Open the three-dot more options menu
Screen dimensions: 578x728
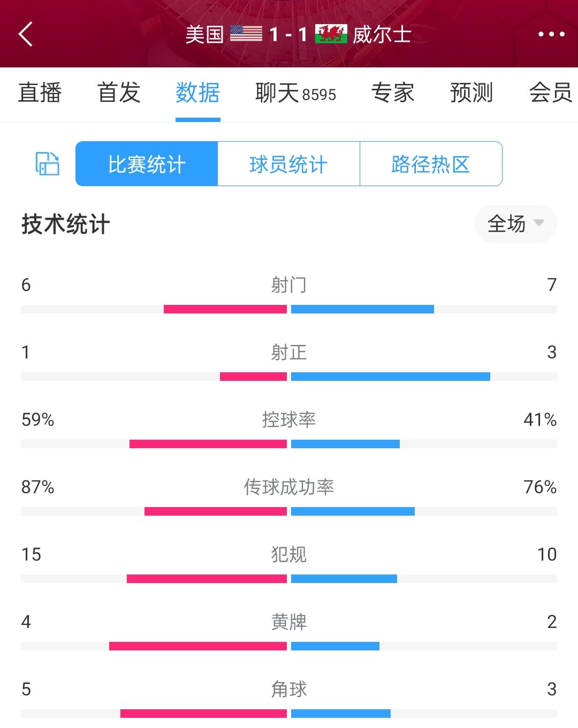[551, 34]
